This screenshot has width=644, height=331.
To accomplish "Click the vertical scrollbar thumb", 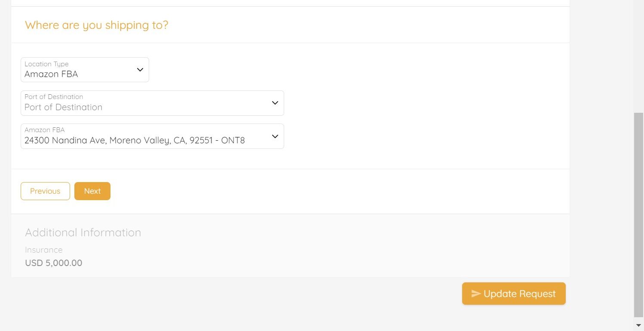I will pos(639,215).
